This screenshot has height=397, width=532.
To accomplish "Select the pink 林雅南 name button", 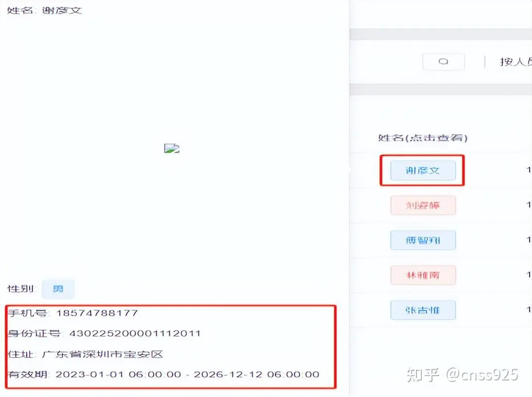I will pyautogui.click(x=423, y=275).
